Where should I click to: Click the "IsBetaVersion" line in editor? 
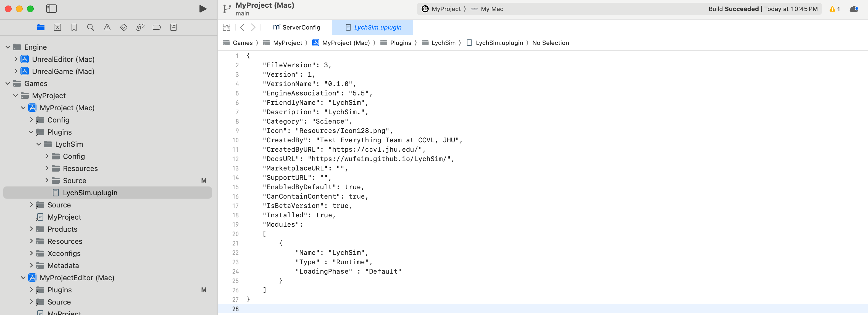[x=307, y=205]
